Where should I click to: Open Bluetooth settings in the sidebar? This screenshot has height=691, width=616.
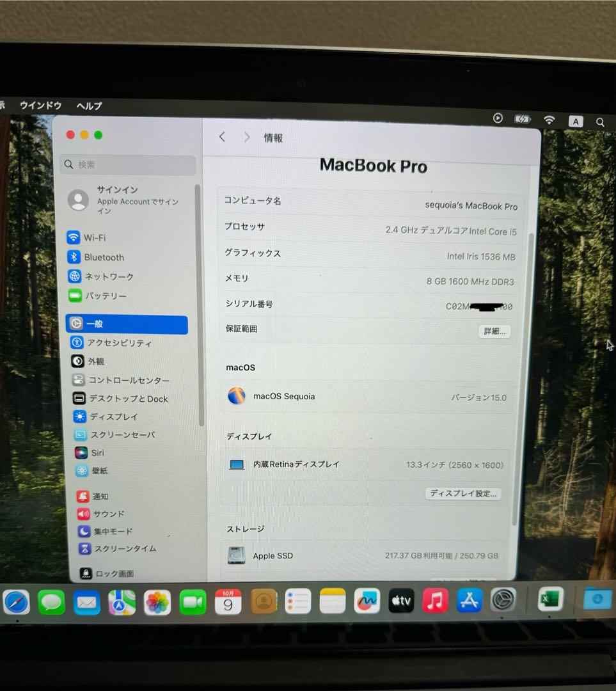point(104,257)
